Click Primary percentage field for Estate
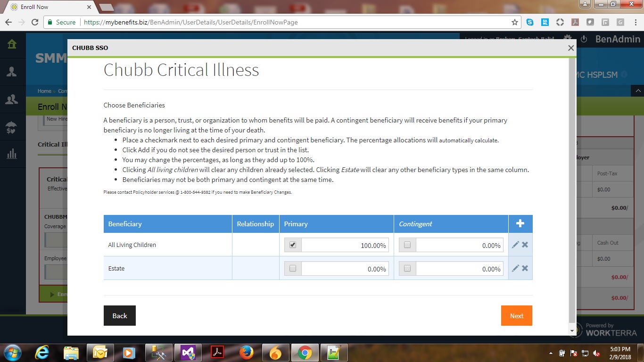Viewport: 644px width, 362px height. pyautogui.click(x=345, y=269)
